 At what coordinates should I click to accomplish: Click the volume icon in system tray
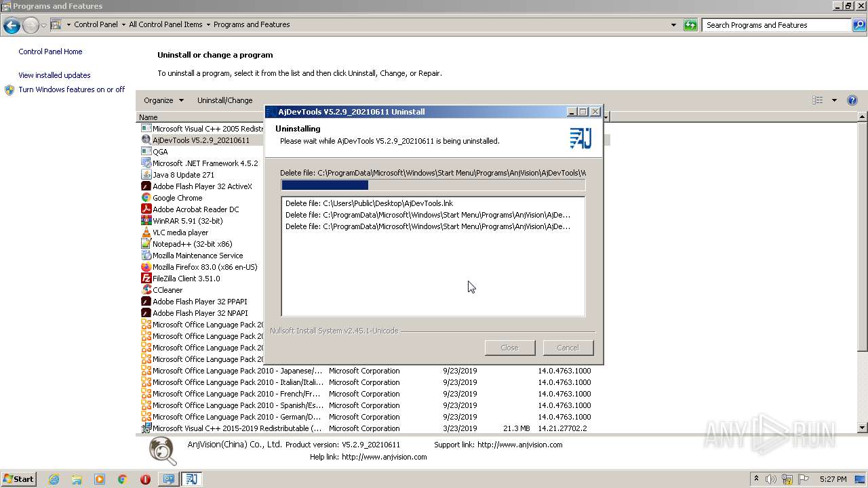pyautogui.click(x=771, y=479)
